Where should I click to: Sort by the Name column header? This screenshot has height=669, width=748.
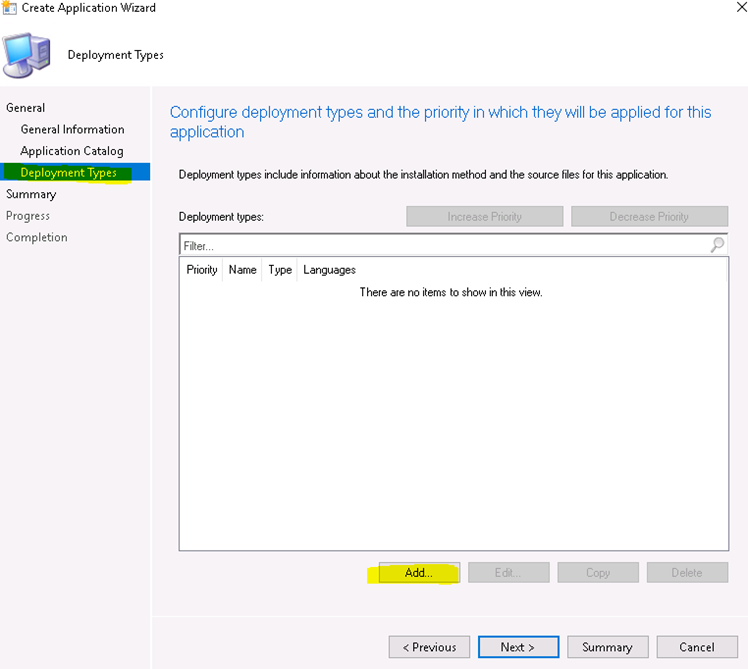tap(242, 270)
